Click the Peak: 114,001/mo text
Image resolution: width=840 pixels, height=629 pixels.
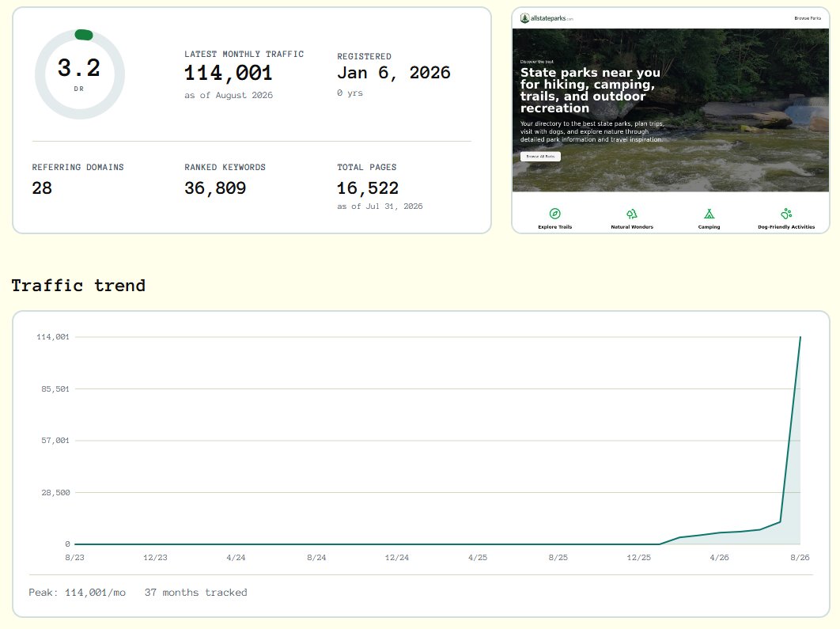point(78,593)
